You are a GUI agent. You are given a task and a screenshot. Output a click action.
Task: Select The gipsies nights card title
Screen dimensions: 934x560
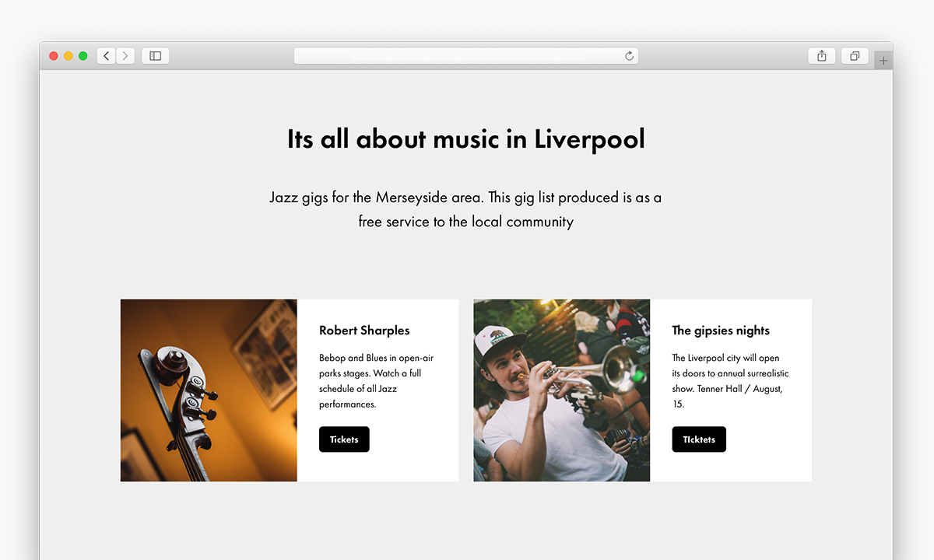721,331
